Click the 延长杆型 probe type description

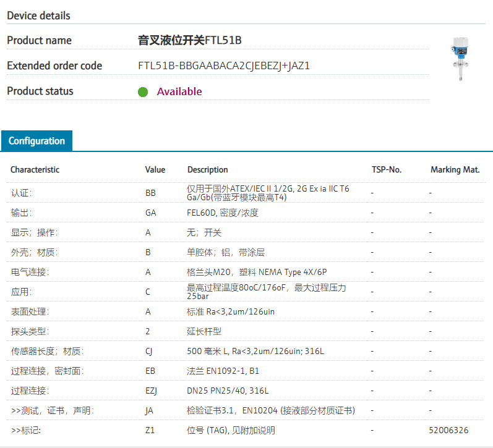[204, 331]
